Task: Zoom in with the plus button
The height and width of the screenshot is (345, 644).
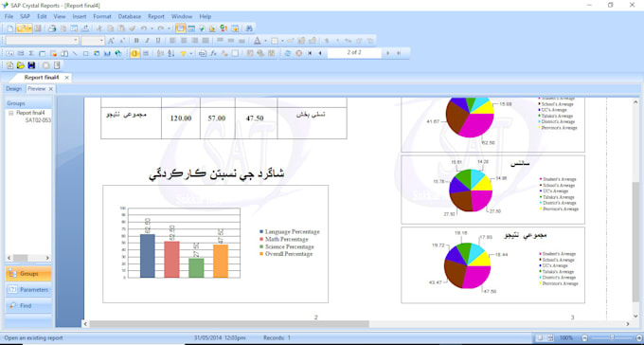Action: 638,337
